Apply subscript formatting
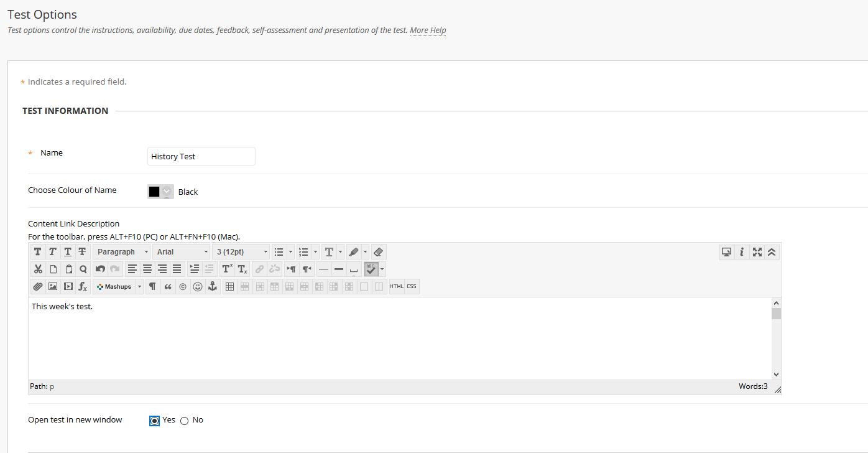Screen dimensions: 868x453 coord(242,269)
